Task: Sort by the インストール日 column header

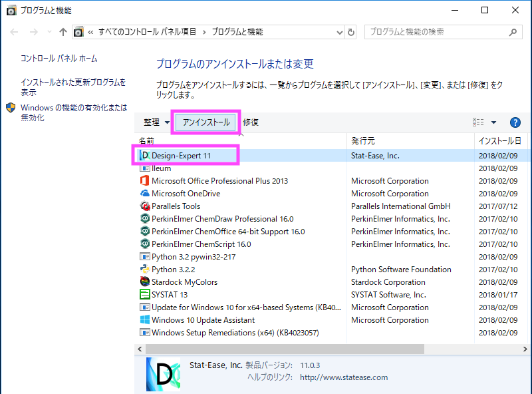Action: point(501,141)
